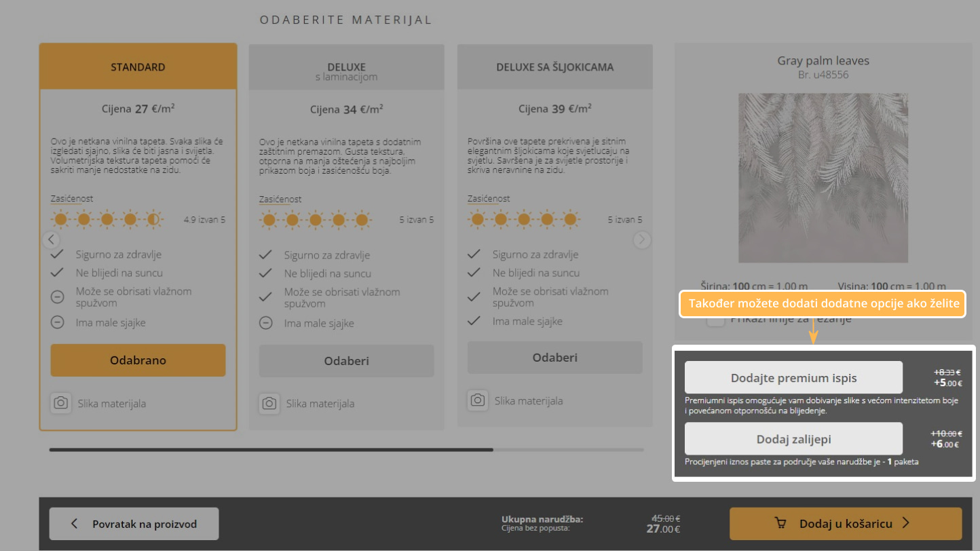Open Slika materijala link under Standard
Image resolution: width=980 pixels, height=551 pixels.
[x=111, y=404]
